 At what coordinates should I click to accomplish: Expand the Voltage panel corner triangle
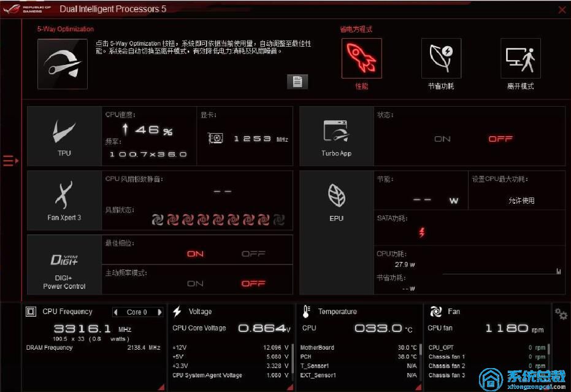click(290, 387)
